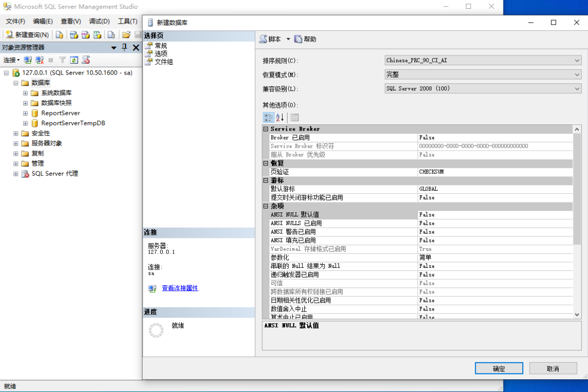The width and height of the screenshot is (588, 392).
Task: Click the New Query icon in the toolbar
Action: coord(9,34)
